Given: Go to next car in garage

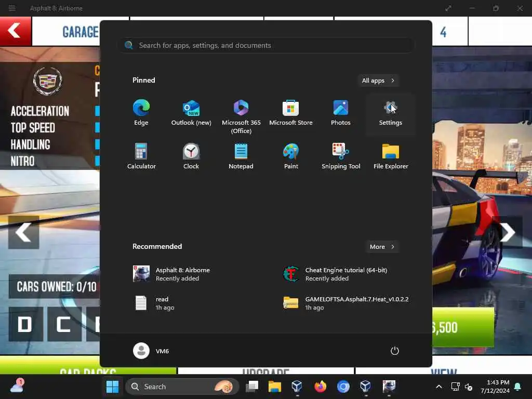Looking at the screenshot, I should 508,232.
